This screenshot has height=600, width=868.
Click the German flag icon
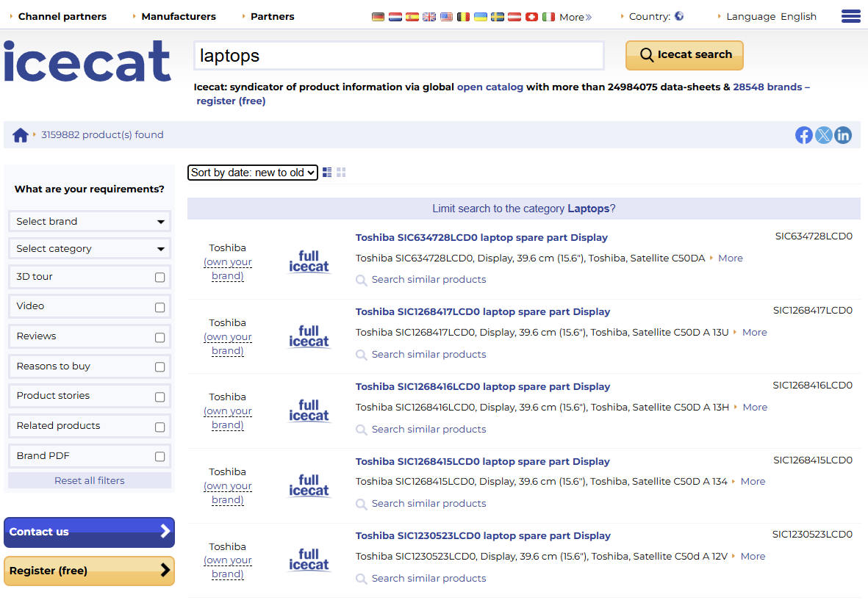pos(378,17)
